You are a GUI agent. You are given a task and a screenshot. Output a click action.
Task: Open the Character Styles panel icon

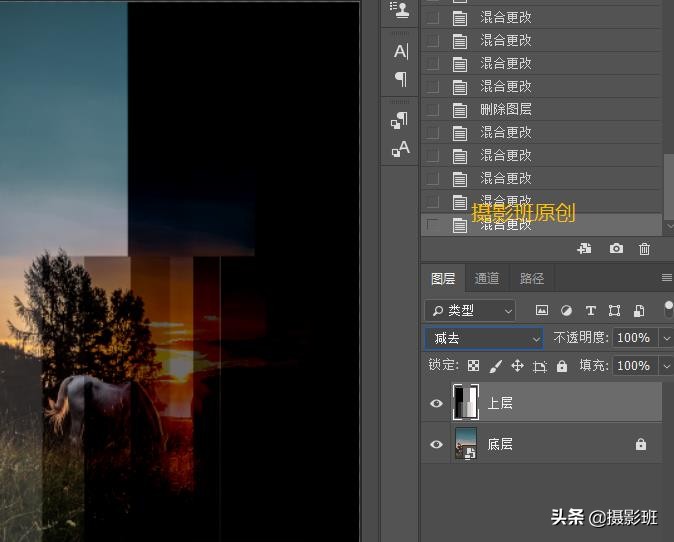point(401,149)
